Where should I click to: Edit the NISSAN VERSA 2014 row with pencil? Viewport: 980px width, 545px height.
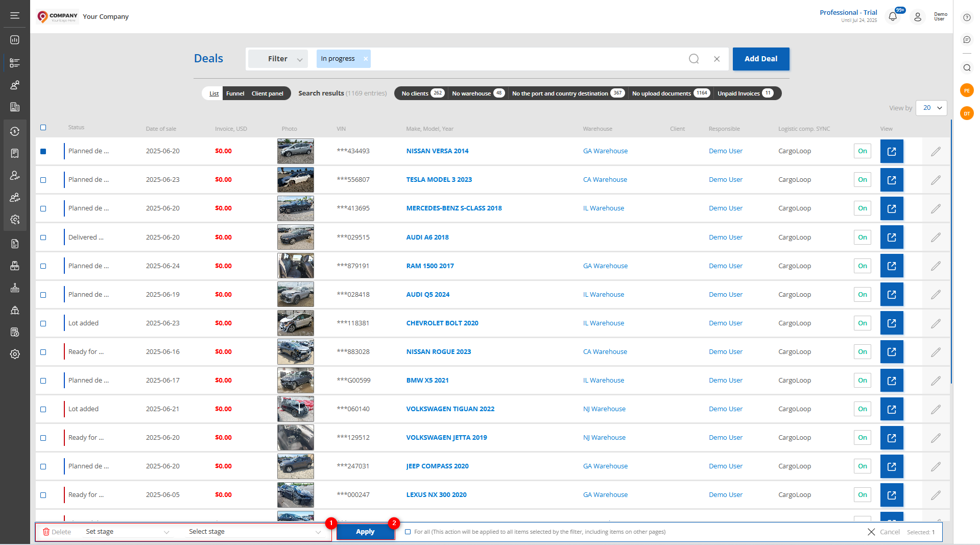pos(936,151)
